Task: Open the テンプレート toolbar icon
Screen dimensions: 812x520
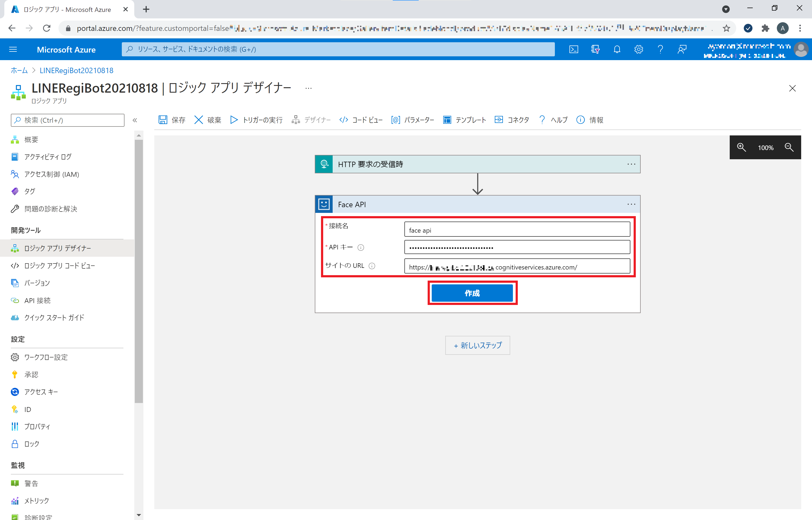Action: tap(447, 120)
